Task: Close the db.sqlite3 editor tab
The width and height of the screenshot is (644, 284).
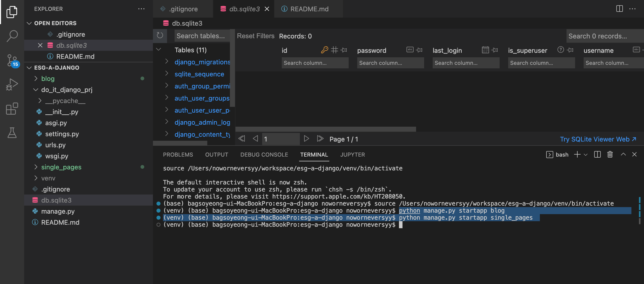Action: tap(267, 9)
